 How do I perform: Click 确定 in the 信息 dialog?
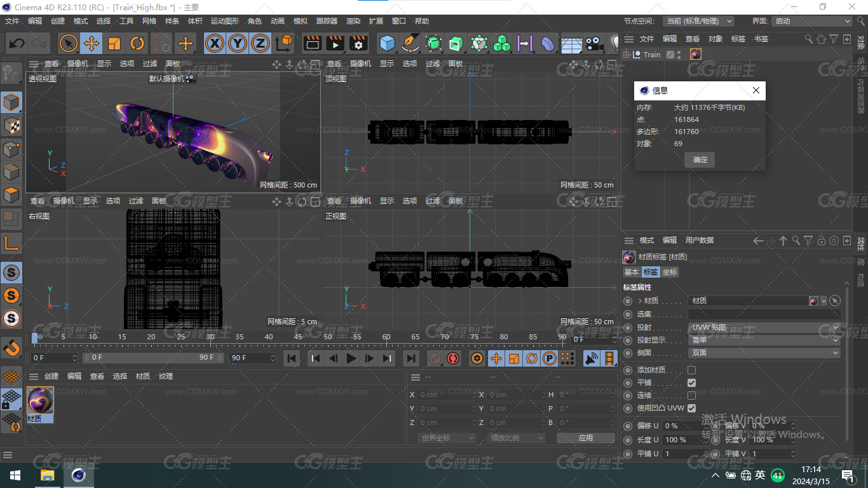(700, 159)
